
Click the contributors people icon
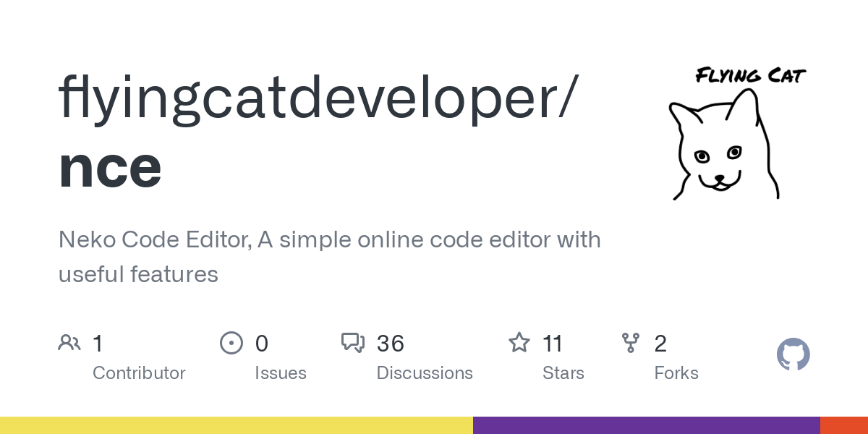coord(69,342)
